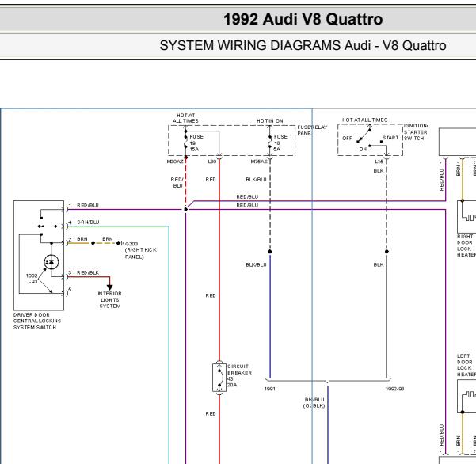Select the 'BLK/BLU (OR BLK)' wire label
The image size is (476, 464).
(x=314, y=403)
